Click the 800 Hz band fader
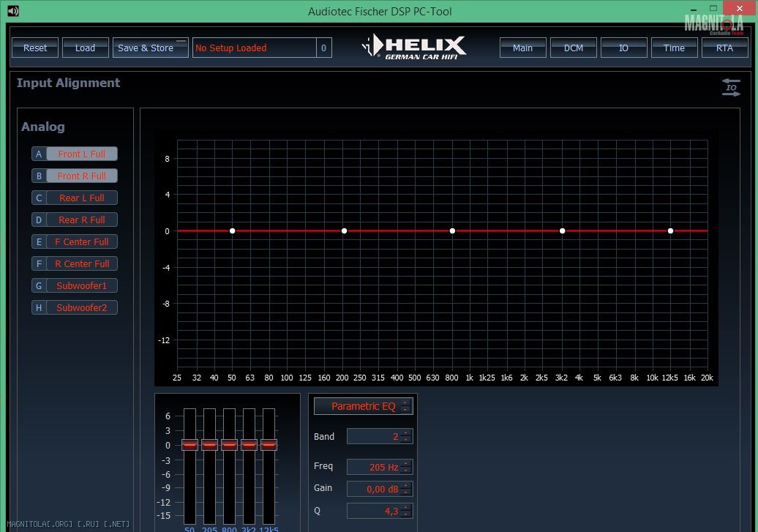 pos(229,444)
